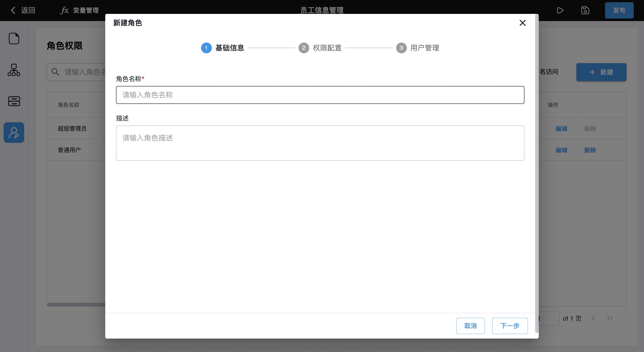
Task: Click the page number input box
Action: [549, 318]
